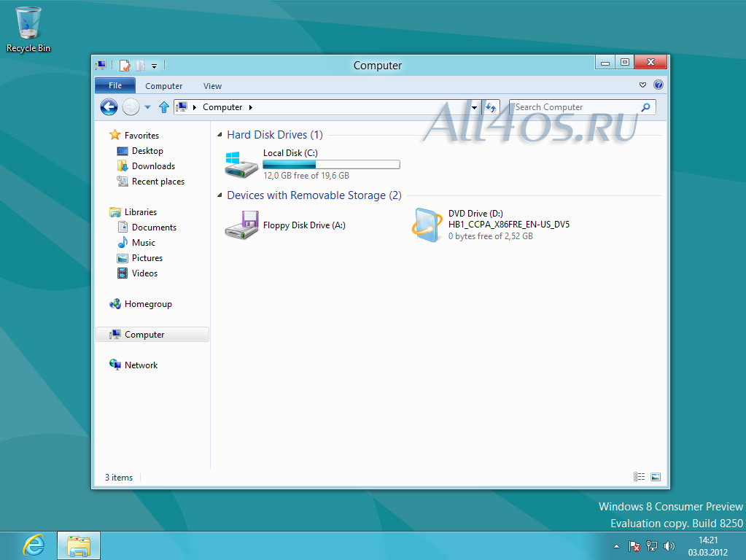Click the Floppy Disk Drive (A:) label
Viewport: 746px width, 560px height.
tap(304, 225)
